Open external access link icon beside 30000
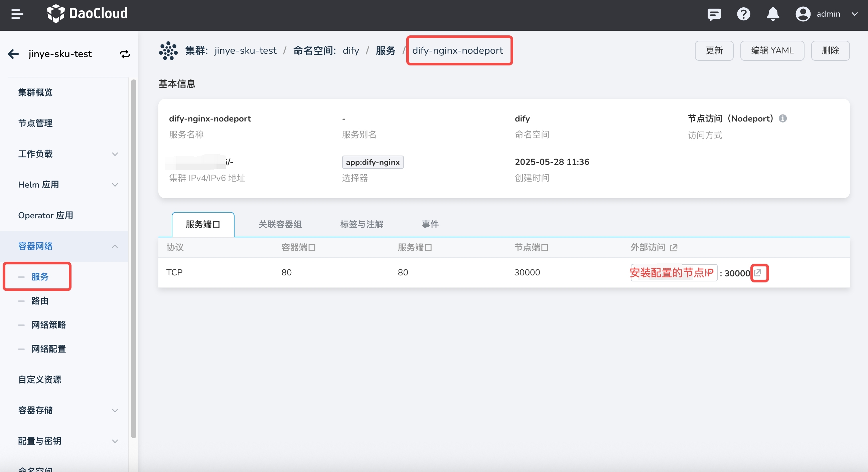Image resolution: width=868 pixels, height=472 pixels. (758, 273)
